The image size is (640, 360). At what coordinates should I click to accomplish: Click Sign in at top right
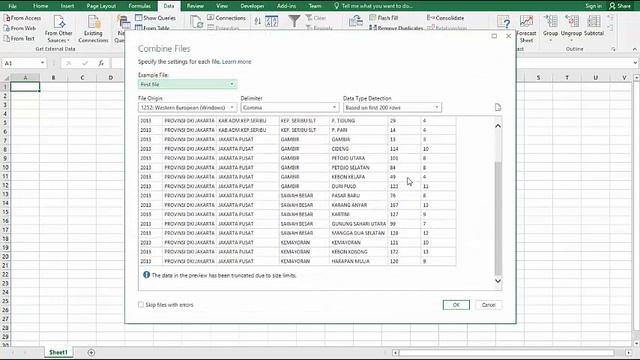point(593,6)
